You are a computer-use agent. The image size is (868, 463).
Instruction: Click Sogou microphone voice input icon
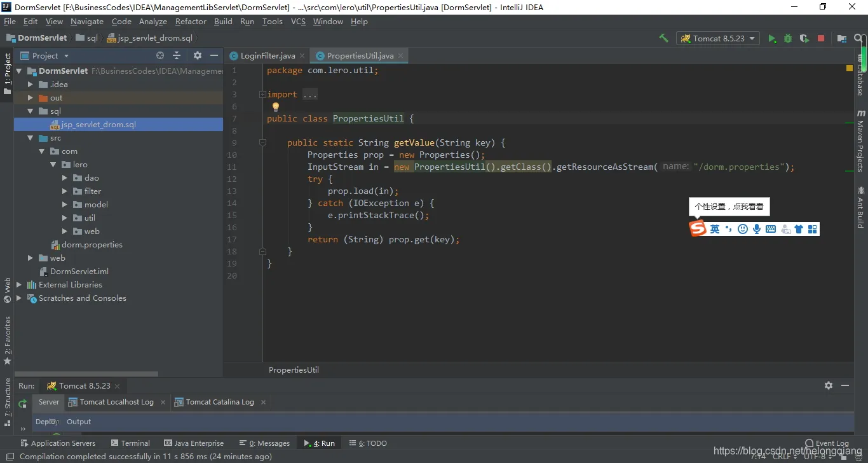[x=757, y=229]
